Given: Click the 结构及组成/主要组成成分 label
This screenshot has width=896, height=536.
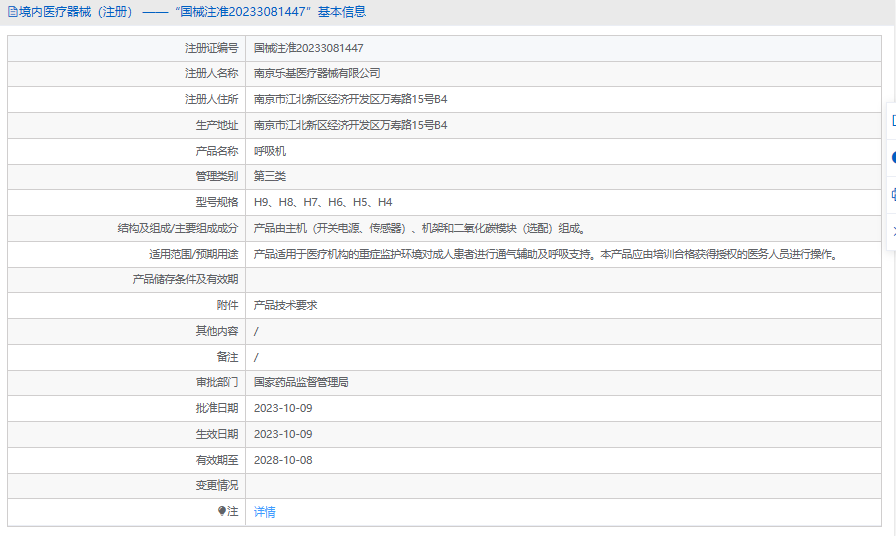Looking at the screenshot, I should click(178, 229).
